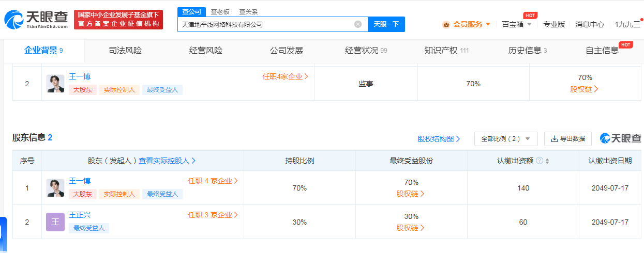The image size is (644, 253).
Task: Expand the 会员服务 dropdown arrow
Action: click(488, 24)
